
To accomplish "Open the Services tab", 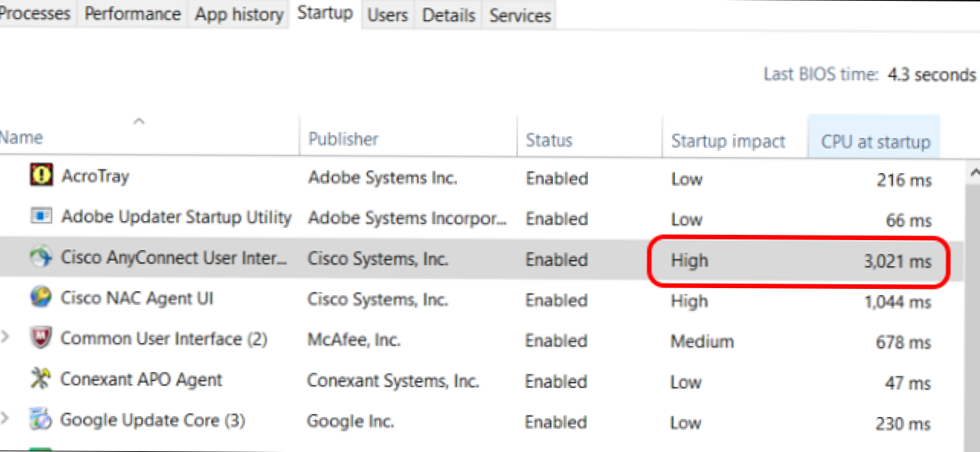I will [x=520, y=15].
